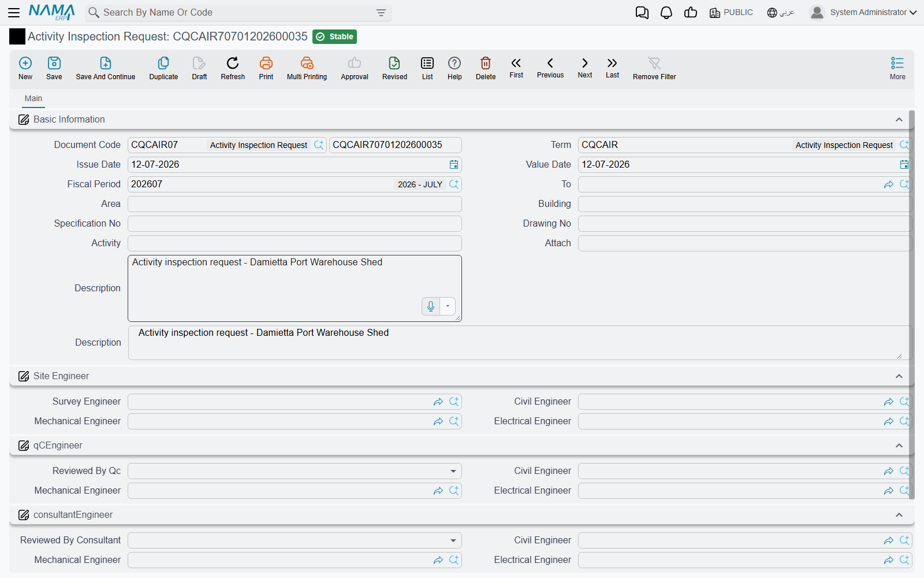Go to the First record
The height and width of the screenshot is (578, 924).
click(x=516, y=68)
